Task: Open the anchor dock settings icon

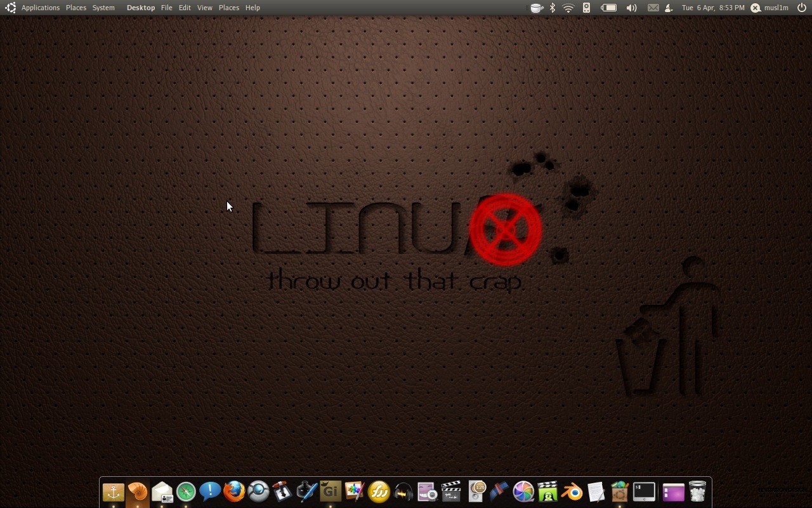Action: tap(114, 492)
